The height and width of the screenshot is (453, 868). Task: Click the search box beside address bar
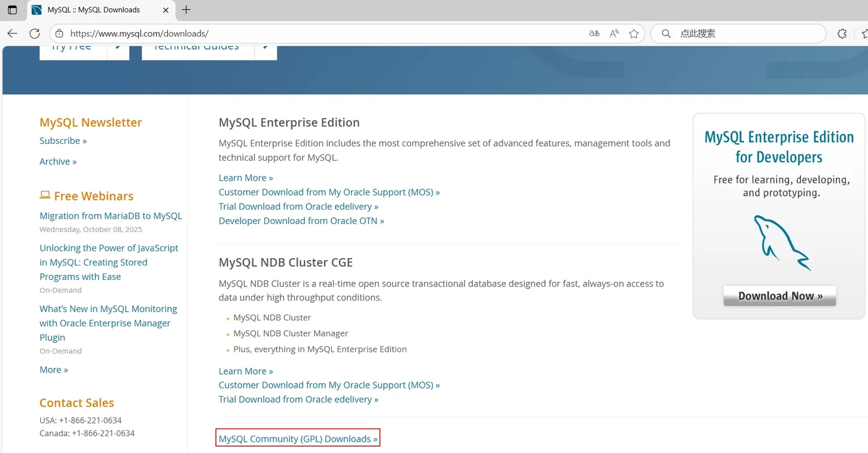pyautogui.click(x=738, y=34)
